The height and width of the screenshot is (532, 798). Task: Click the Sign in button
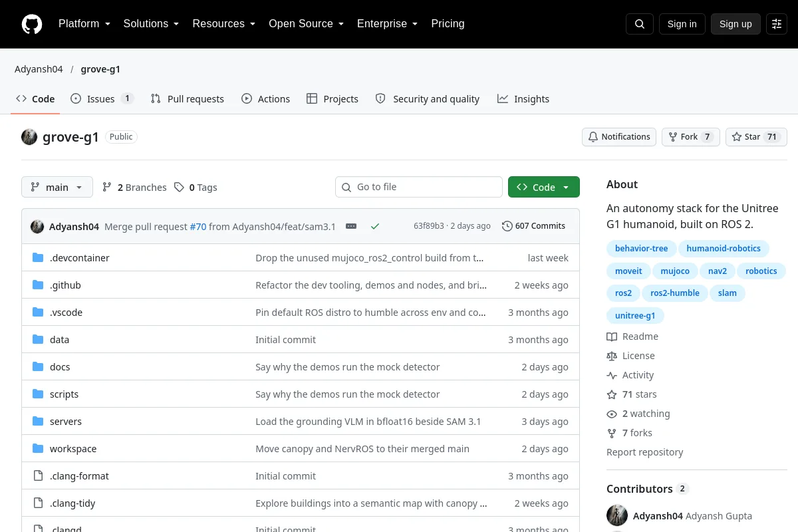tap(682, 24)
